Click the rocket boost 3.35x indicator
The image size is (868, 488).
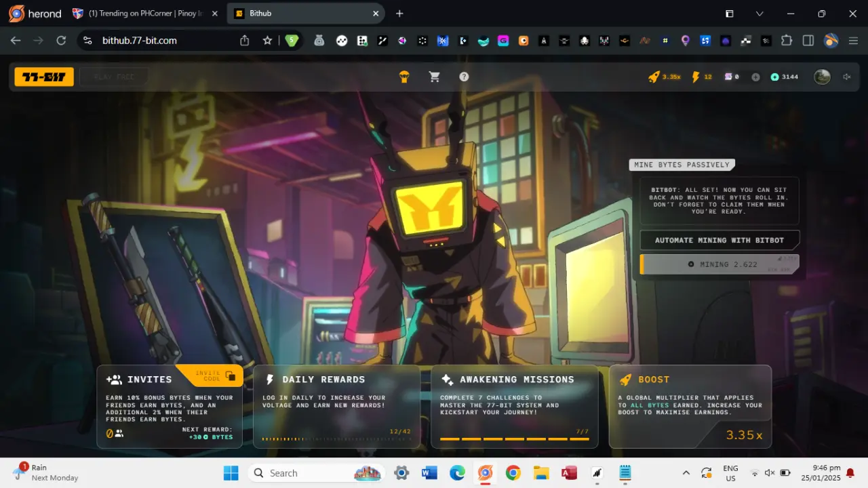[x=665, y=77]
